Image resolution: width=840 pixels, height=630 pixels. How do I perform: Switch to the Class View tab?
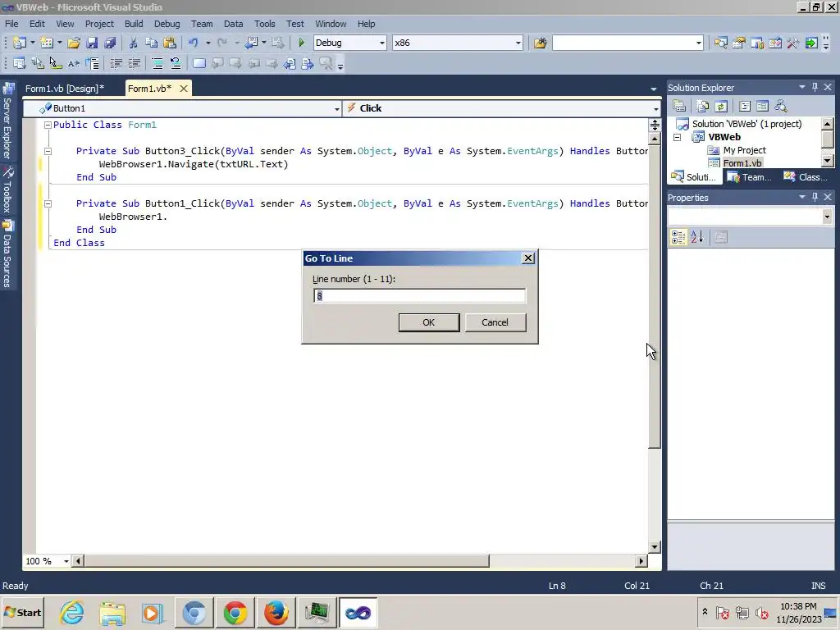806,177
